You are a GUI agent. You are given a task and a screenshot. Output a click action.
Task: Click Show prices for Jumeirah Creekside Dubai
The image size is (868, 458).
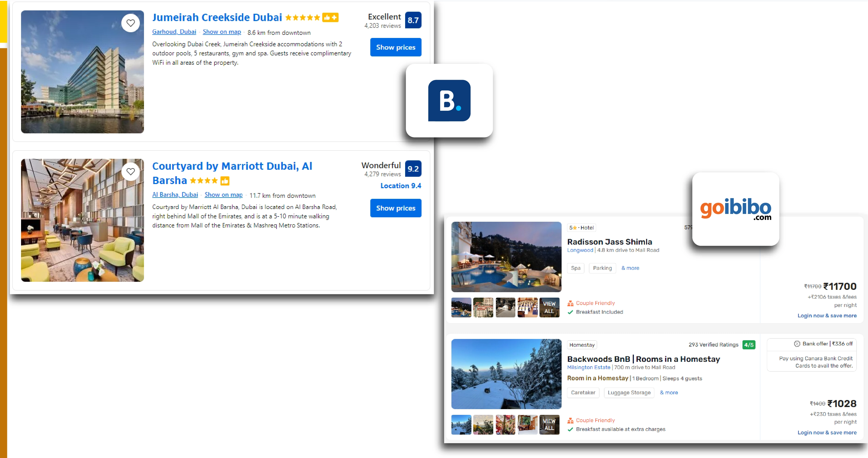(396, 47)
